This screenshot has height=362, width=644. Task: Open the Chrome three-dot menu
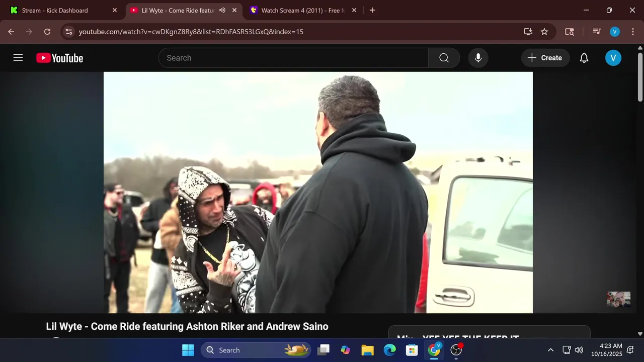pyautogui.click(x=632, y=32)
